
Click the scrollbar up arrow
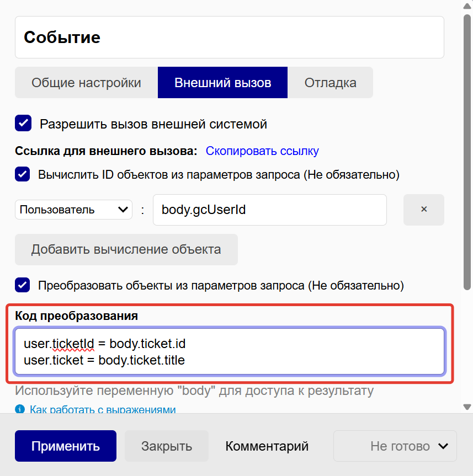pos(467,6)
